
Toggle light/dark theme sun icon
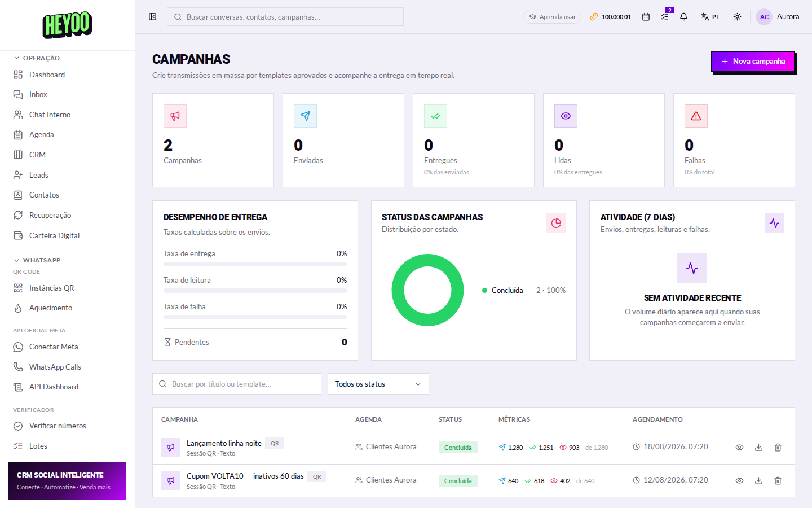pyautogui.click(x=737, y=17)
